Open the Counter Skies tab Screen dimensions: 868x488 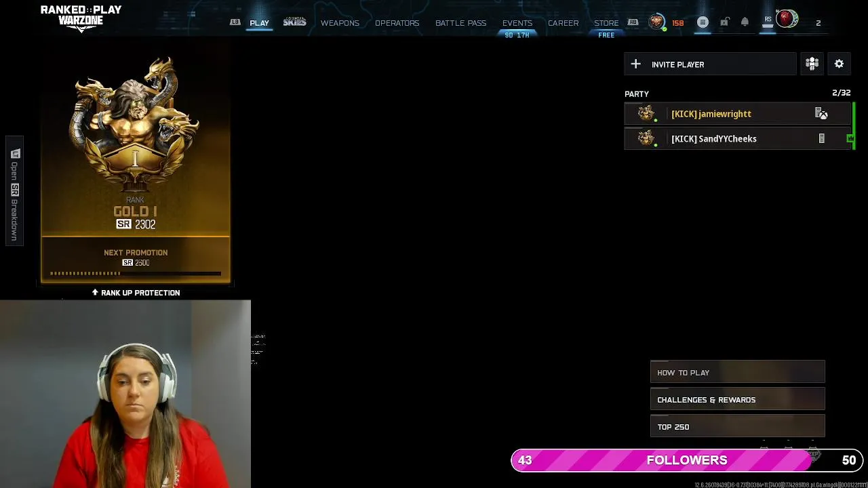tap(294, 22)
